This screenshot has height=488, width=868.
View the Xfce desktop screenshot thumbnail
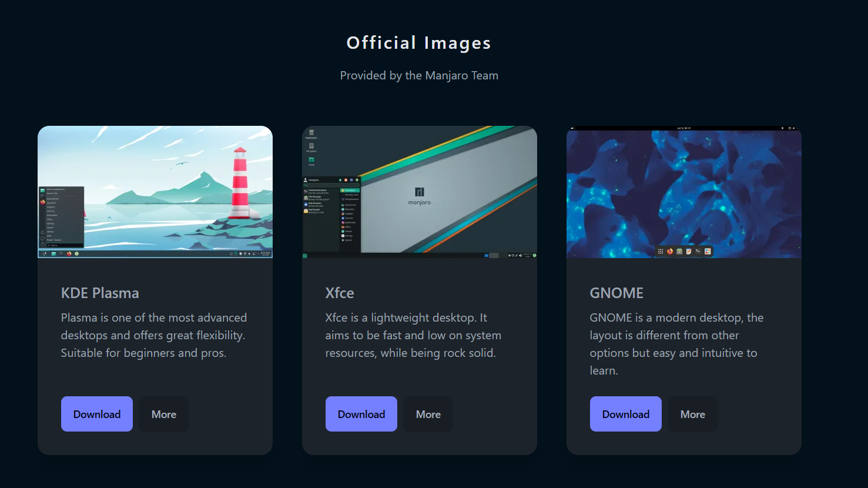click(420, 192)
